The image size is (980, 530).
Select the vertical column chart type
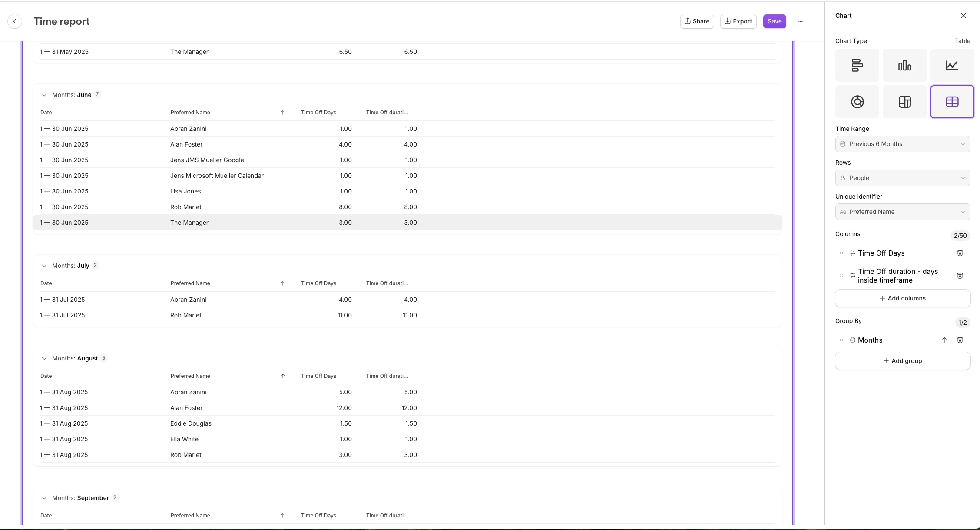tap(904, 65)
